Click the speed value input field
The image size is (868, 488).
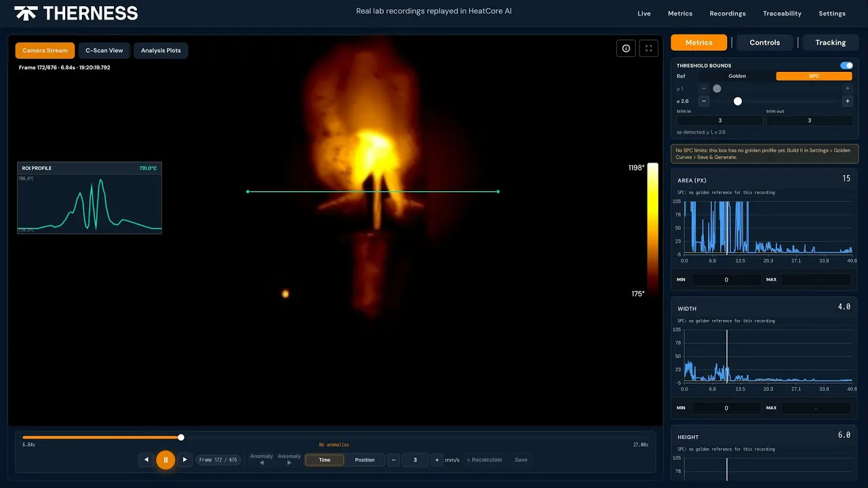(x=415, y=460)
